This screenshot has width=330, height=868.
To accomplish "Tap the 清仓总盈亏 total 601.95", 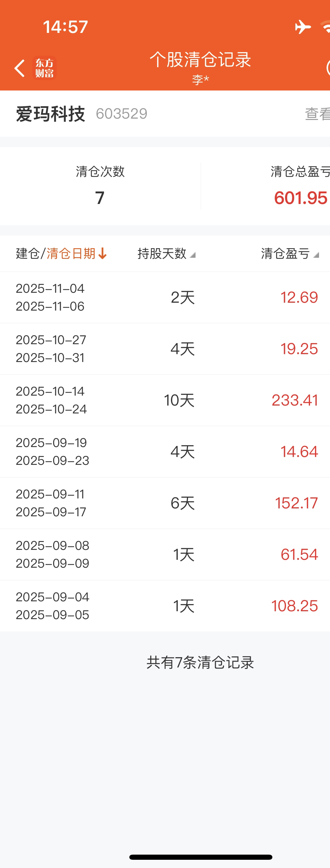I will point(300,198).
